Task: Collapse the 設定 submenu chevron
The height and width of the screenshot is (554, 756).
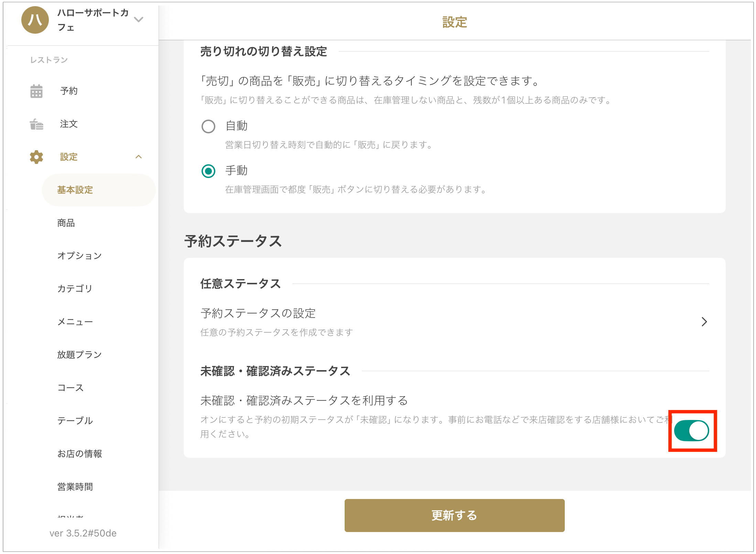Action: 139,157
